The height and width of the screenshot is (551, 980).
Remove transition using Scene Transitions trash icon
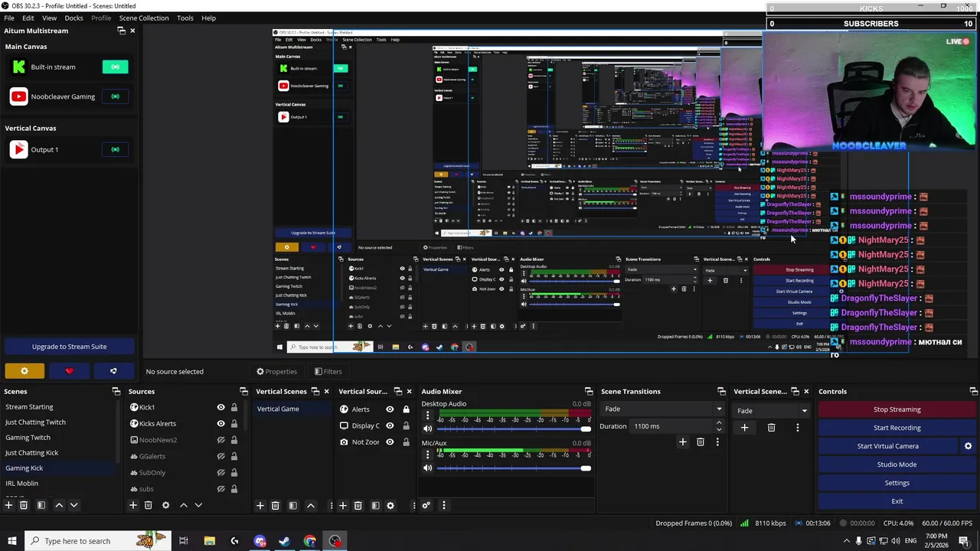[700, 442]
